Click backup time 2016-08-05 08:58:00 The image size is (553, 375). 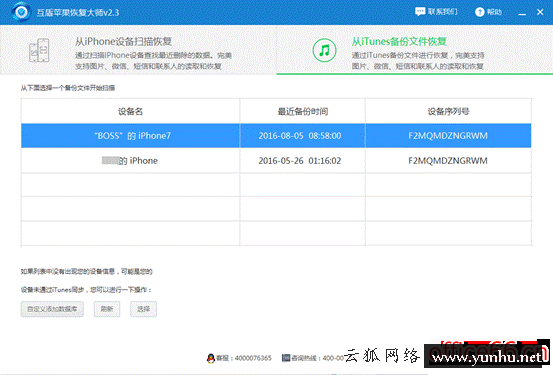(300, 136)
